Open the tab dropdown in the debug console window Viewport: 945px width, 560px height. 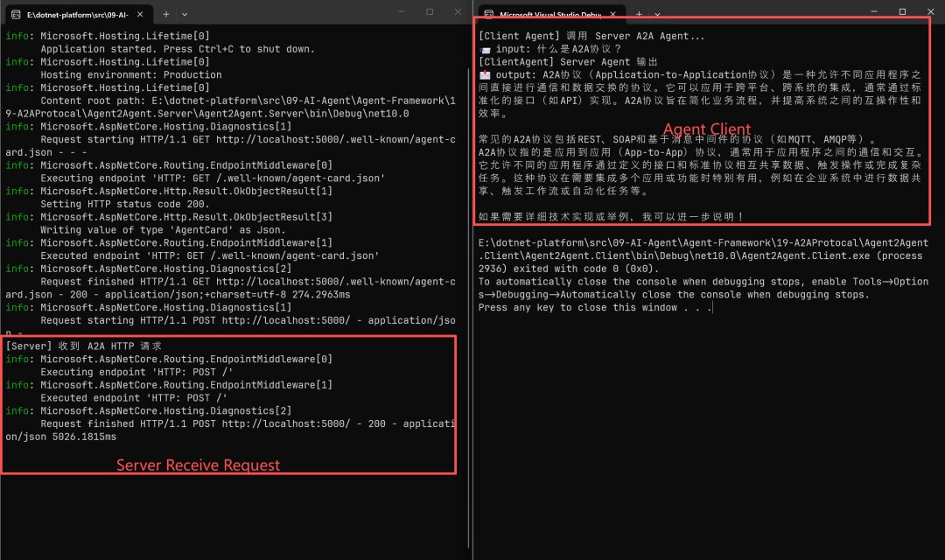(657, 14)
